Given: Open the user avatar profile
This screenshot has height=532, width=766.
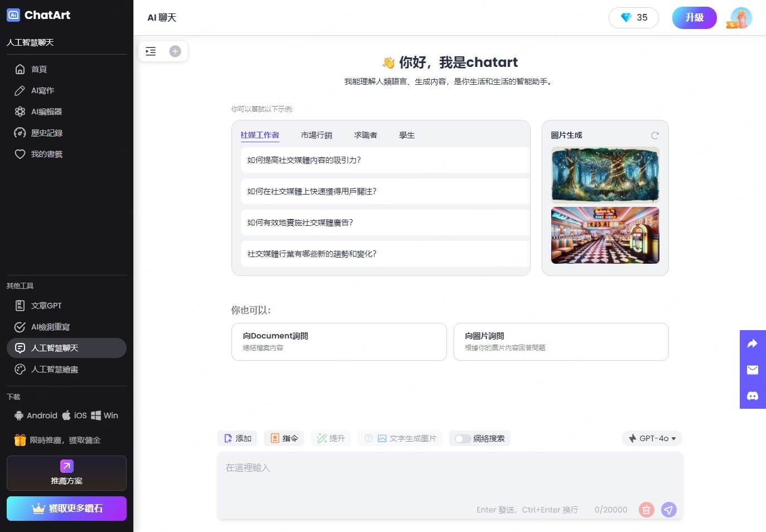Looking at the screenshot, I should [x=741, y=18].
